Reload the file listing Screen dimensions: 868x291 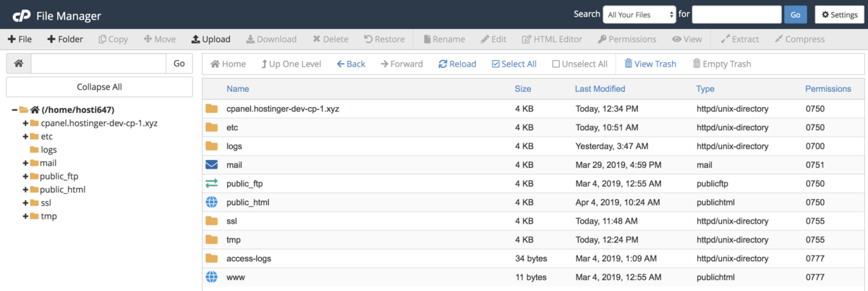tap(457, 64)
